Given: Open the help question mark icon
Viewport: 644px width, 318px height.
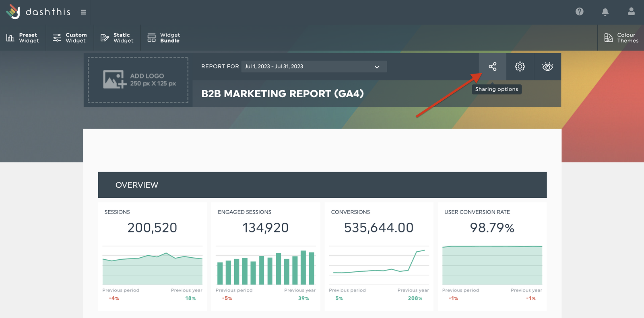Looking at the screenshot, I should (580, 12).
